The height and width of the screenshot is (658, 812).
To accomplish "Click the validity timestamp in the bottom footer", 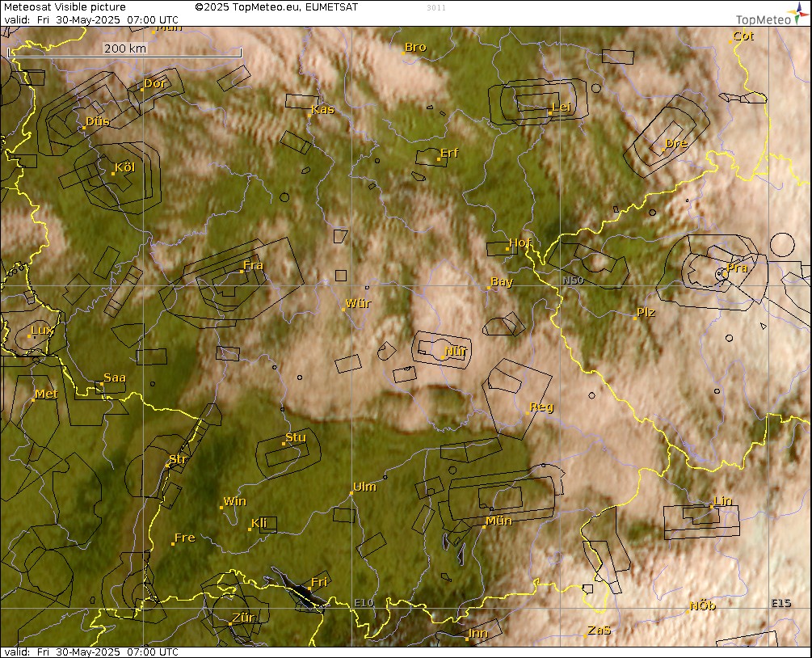I will tap(91, 652).
